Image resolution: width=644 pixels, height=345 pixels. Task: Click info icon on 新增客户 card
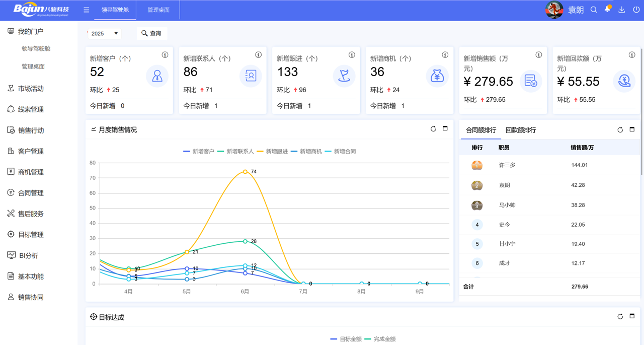165,55
